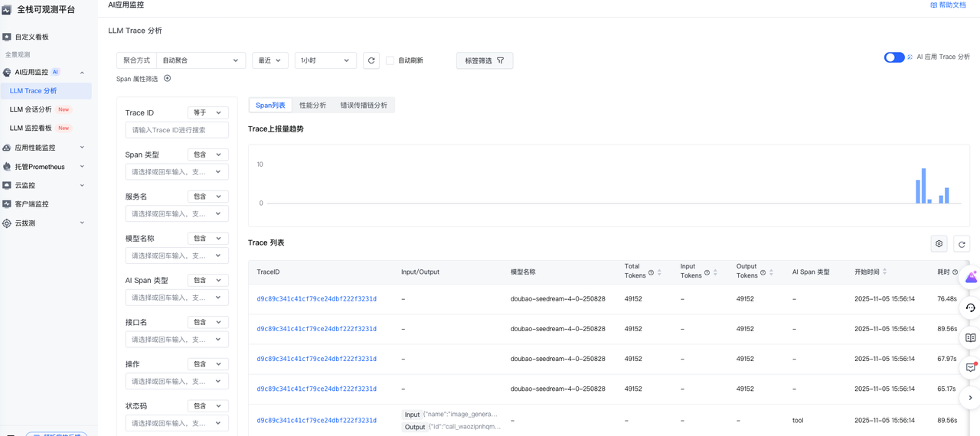Viewport: 980px width, 436px height.
Task: Click the refresh icon beside 1小时 dropdown
Action: coord(371,60)
